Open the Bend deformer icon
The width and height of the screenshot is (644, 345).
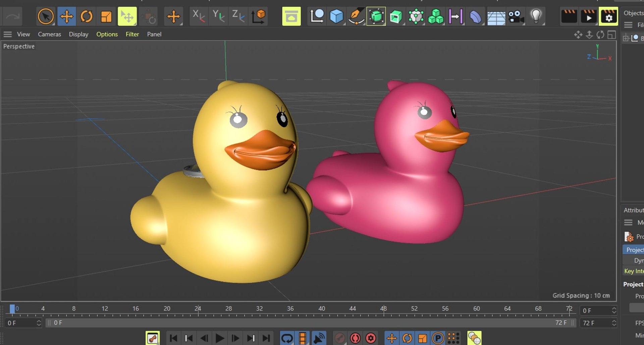(x=475, y=16)
